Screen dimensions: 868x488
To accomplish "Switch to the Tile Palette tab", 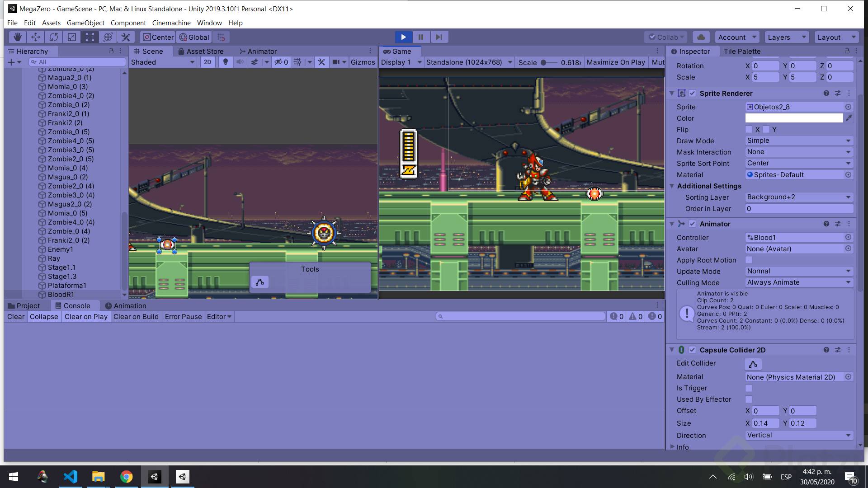I will (742, 52).
